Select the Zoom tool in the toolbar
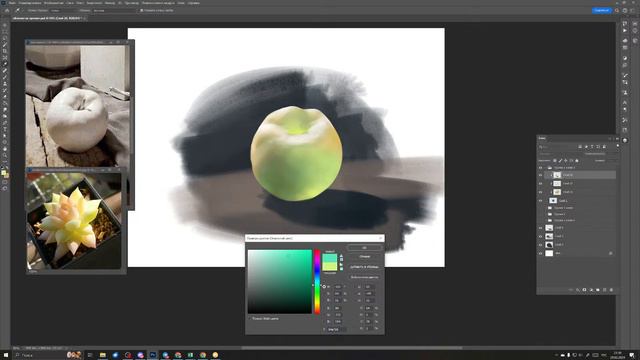 (x=5, y=156)
